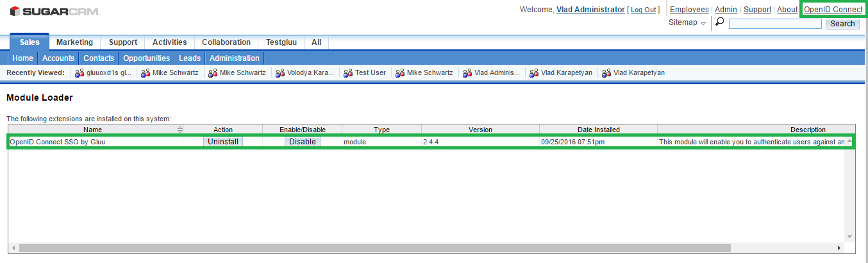
Task: Click the Uninstall button
Action: pos(223,142)
